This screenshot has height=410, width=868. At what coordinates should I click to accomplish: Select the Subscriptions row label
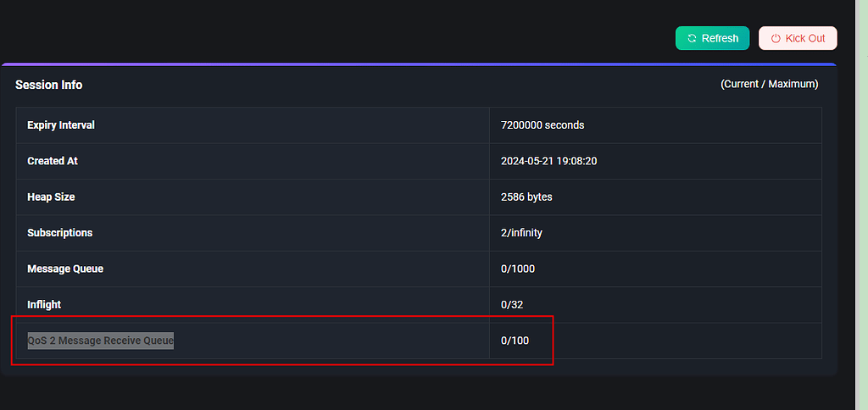click(59, 233)
